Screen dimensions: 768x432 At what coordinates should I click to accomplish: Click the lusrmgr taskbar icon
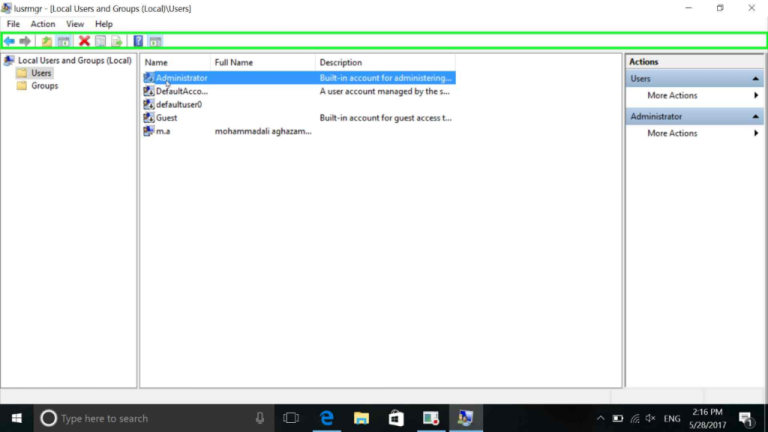tap(466, 418)
